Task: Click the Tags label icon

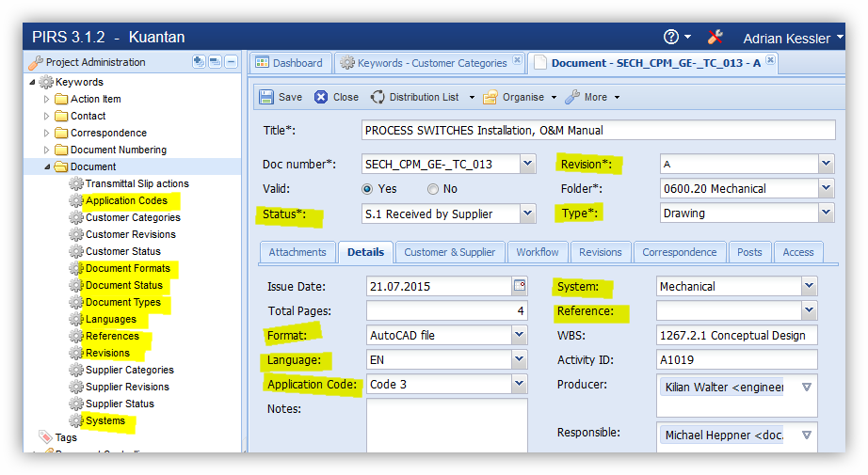Action: pos(45,436)
